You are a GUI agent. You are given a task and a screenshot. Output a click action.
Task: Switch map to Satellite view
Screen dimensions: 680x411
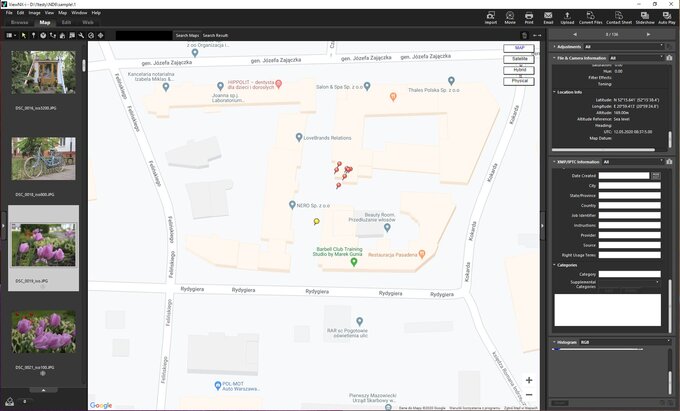pyautogui.click(x=519, y=59)
